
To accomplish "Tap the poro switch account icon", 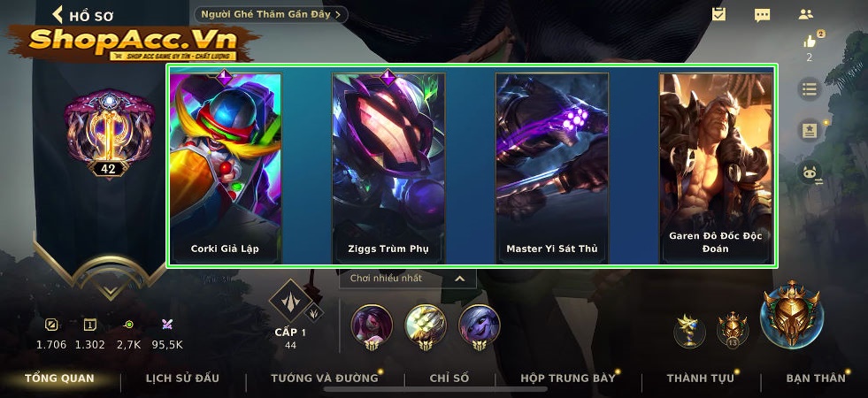I will point(810,172).
